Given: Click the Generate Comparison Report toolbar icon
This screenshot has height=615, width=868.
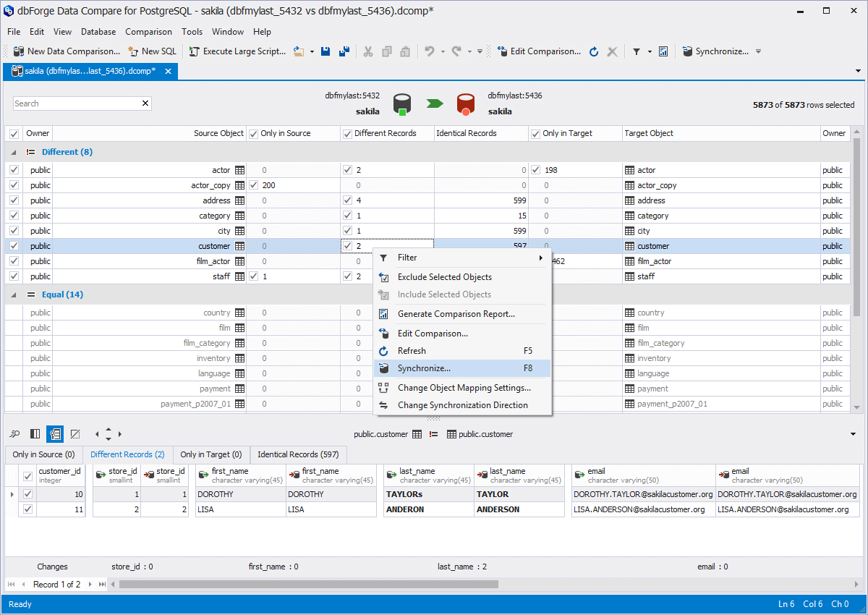Looking at the screenshot, I should click(663, 51).
